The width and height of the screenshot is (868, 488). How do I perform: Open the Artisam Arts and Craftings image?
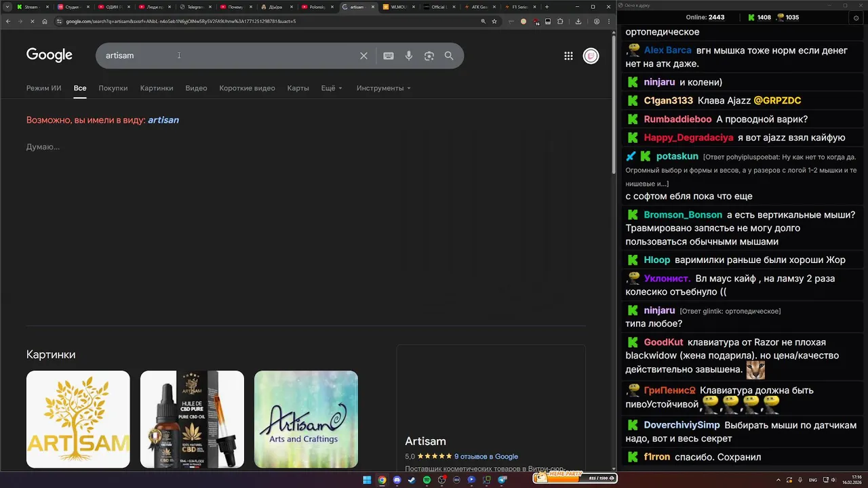pos(306,419)
